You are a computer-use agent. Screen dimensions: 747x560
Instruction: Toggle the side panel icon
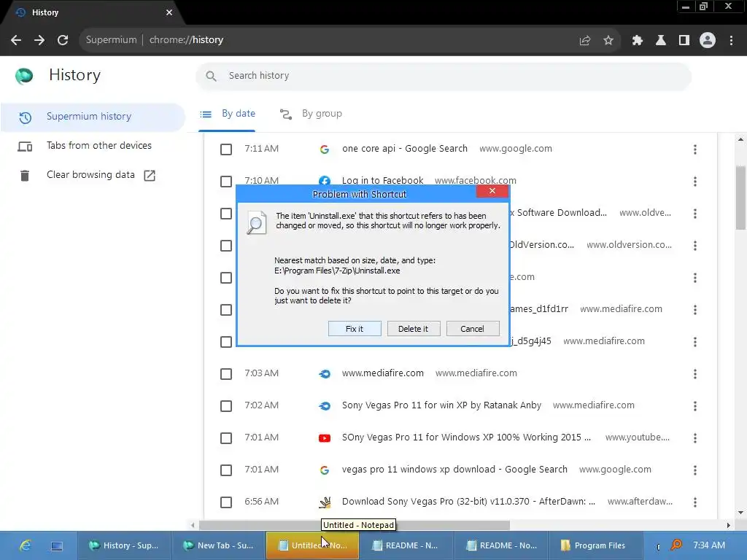click(684, 41)
